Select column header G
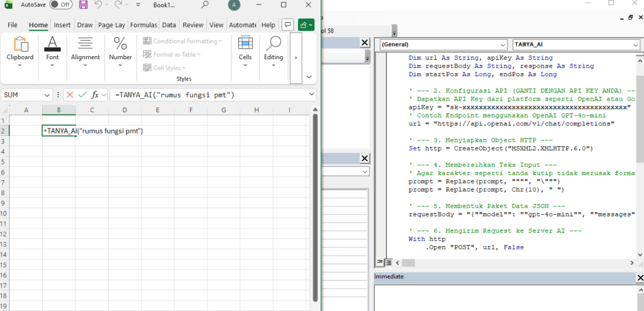This screenshot has height=311, width=644. point(224,110)
